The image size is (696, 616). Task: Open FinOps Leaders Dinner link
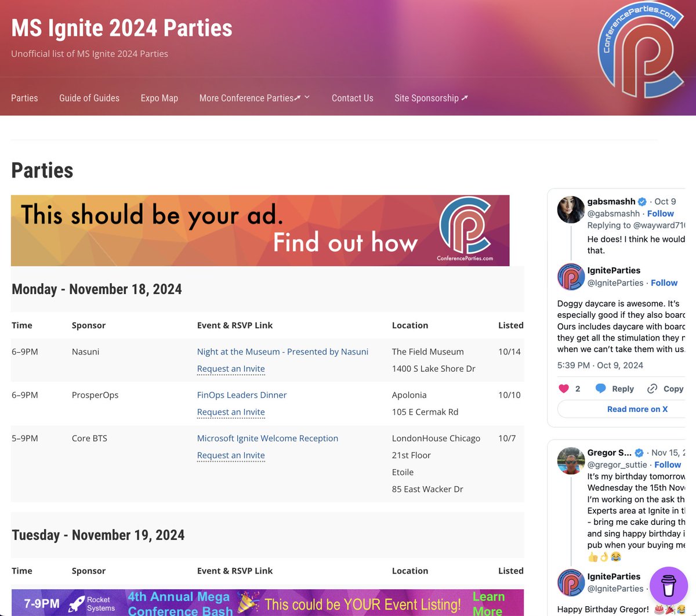coord(242,395)
